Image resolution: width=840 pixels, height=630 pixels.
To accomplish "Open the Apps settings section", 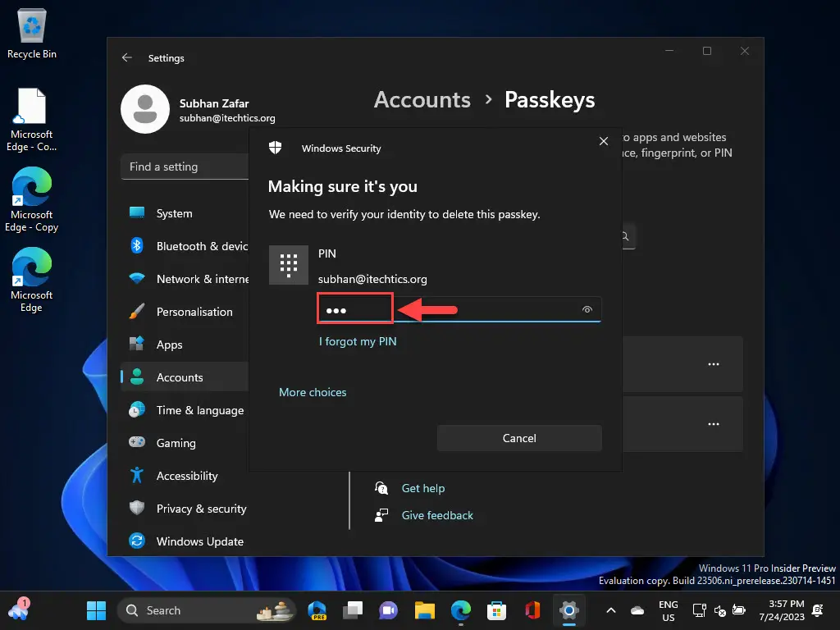I will (169, 345).
